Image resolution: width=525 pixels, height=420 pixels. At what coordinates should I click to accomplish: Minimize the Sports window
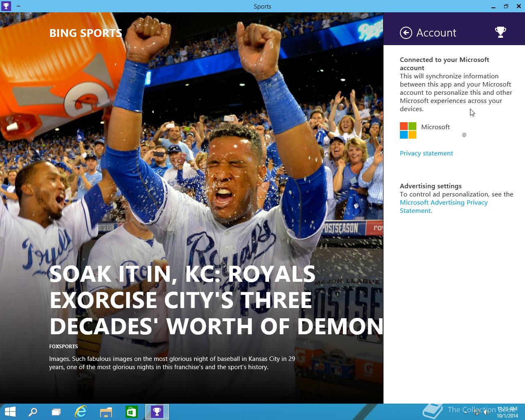point(493,6)
